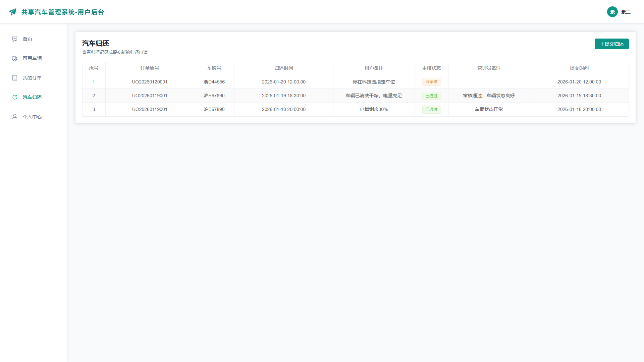Click the 审核状态 column header
Viewport: 644px width, 362px height.
[432, 68]
